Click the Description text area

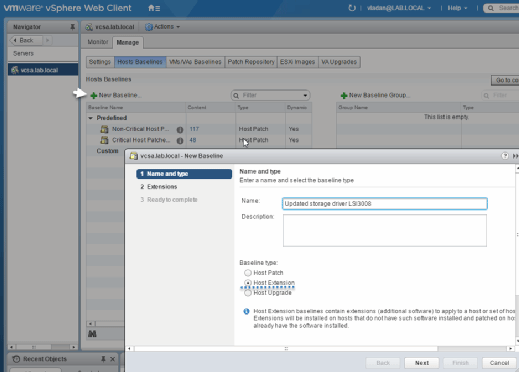click(x=385, y=230)
